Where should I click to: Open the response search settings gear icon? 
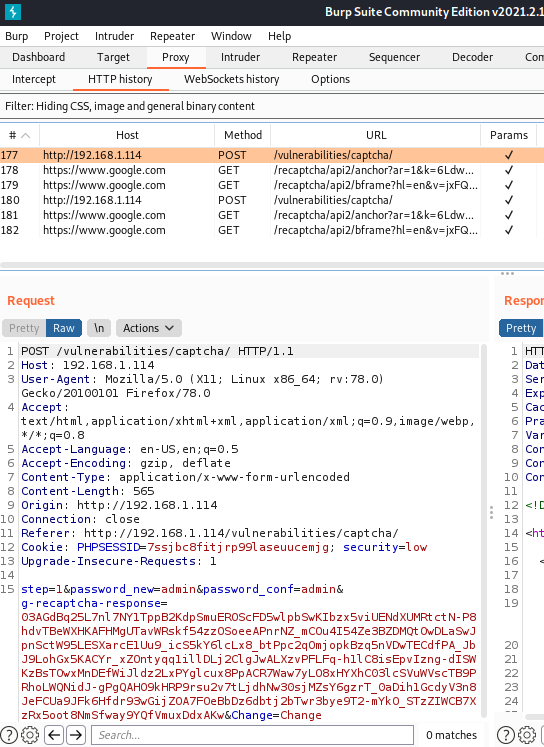(527, 735)
